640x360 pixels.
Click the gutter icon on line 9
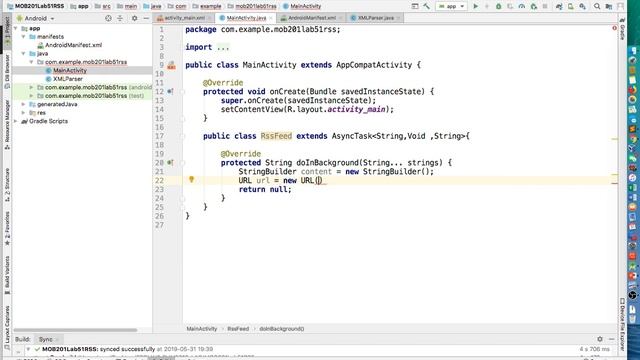(171, 65)
